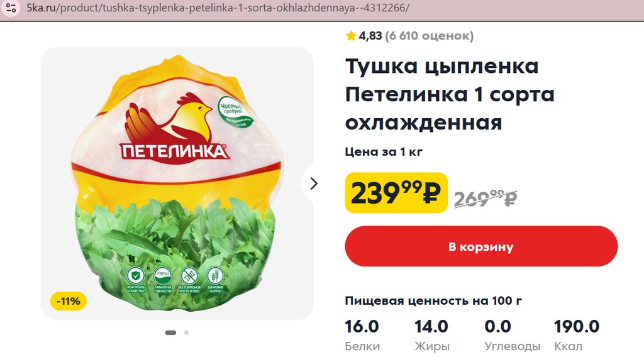The image size is (644, 357).
Task: Show next product photo with arrow
Action: pyautogui.click(x=313, y=184)
